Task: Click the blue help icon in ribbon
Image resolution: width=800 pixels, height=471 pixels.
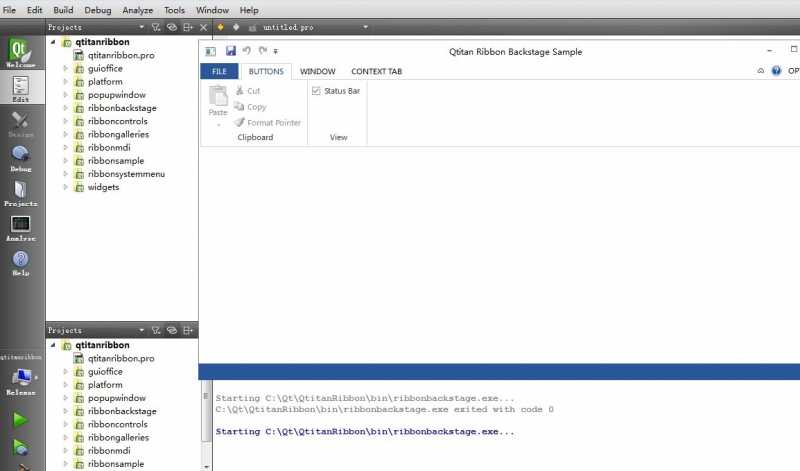Action: 776,71
